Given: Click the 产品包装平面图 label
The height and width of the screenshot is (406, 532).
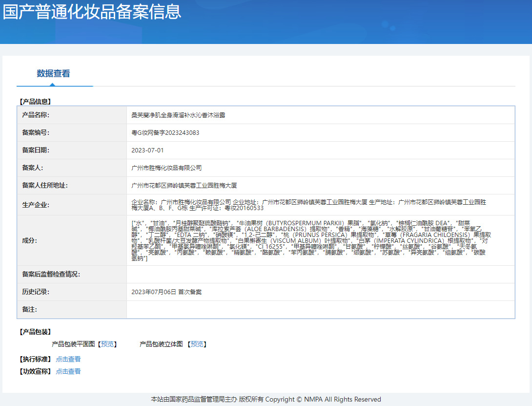Looking at the screenshot, I should pos(74,344).
